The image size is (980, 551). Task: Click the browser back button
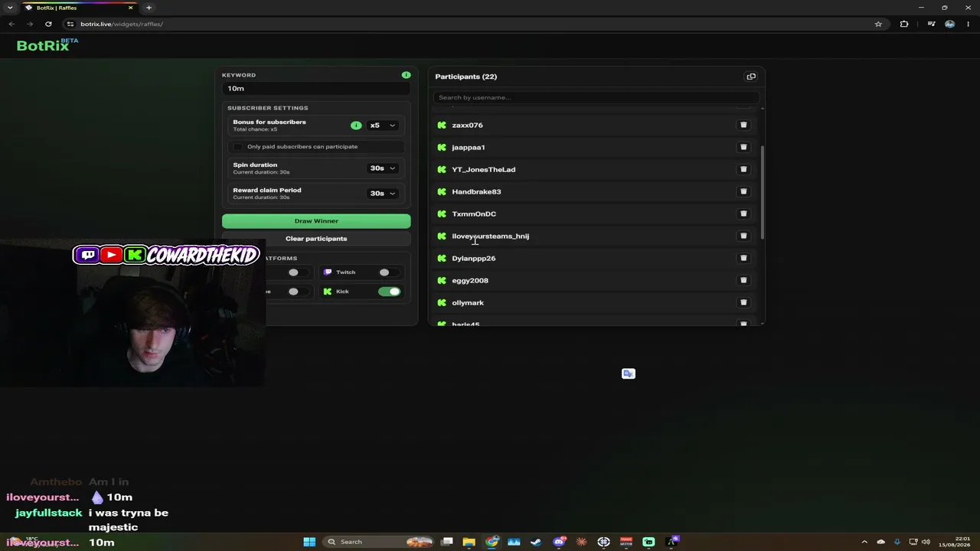click(x=11, y=24)
